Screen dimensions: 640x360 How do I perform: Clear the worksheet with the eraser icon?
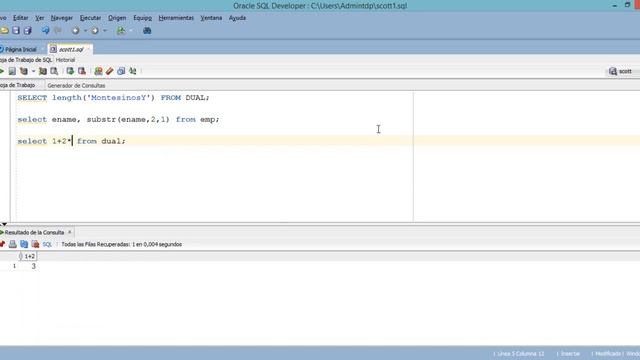point(109,71)
